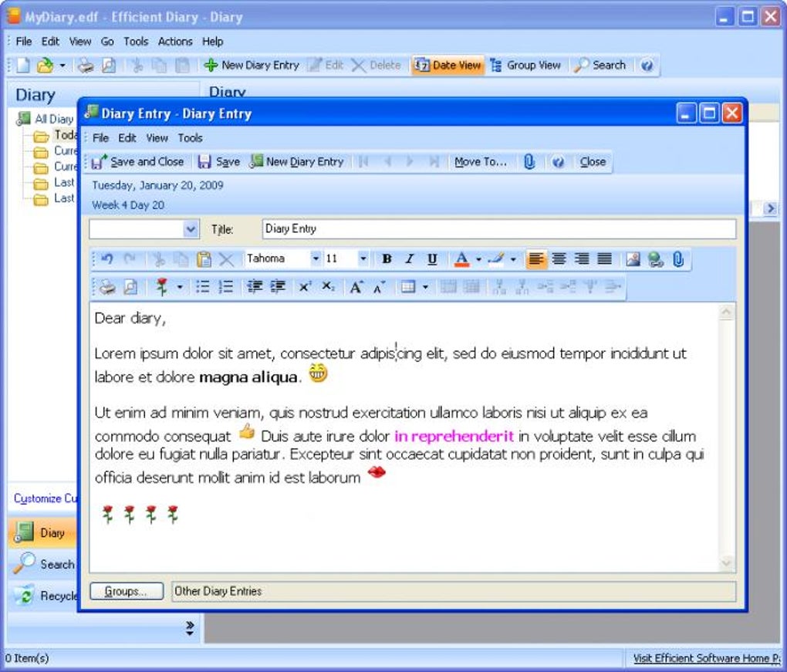This screenshot has width=787, height=672.
Task: Click the Grow font size A icon
Action: click(x=356, y=287)
